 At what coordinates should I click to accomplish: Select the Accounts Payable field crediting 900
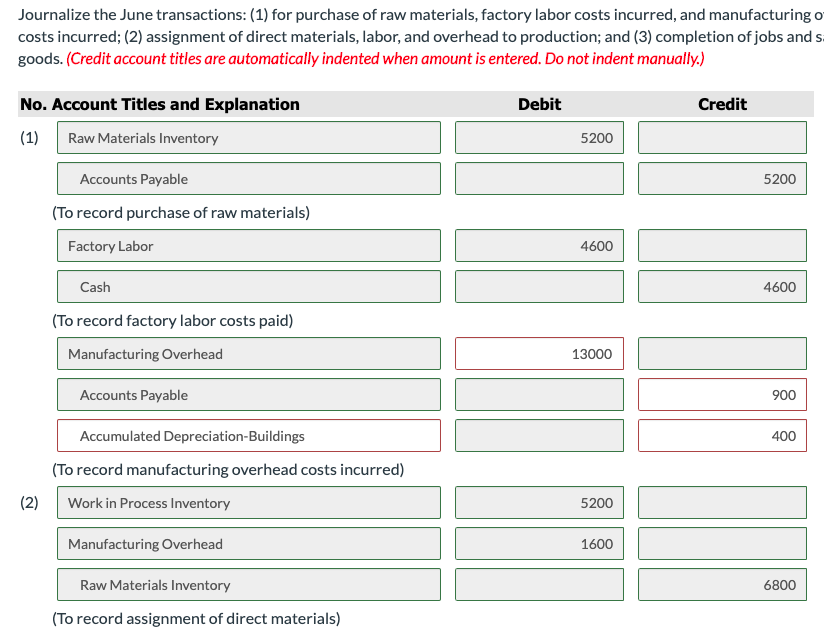pyautogui.click(x=249, y=395)
